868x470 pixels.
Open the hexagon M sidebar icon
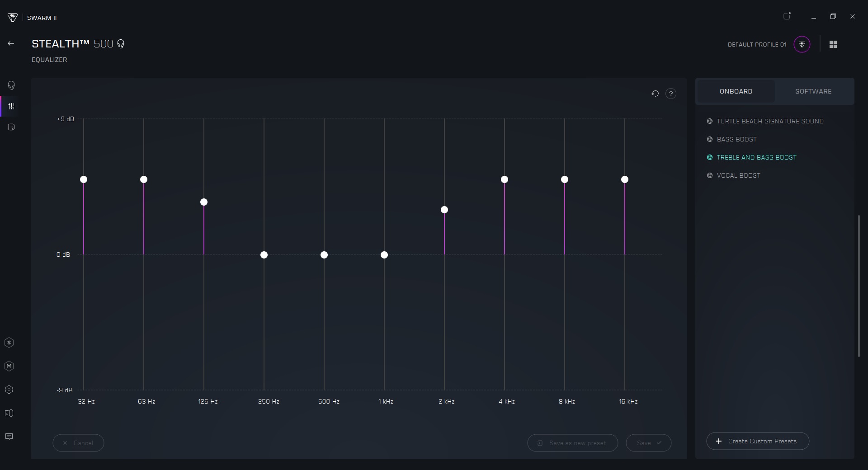(x=9, y=366)
